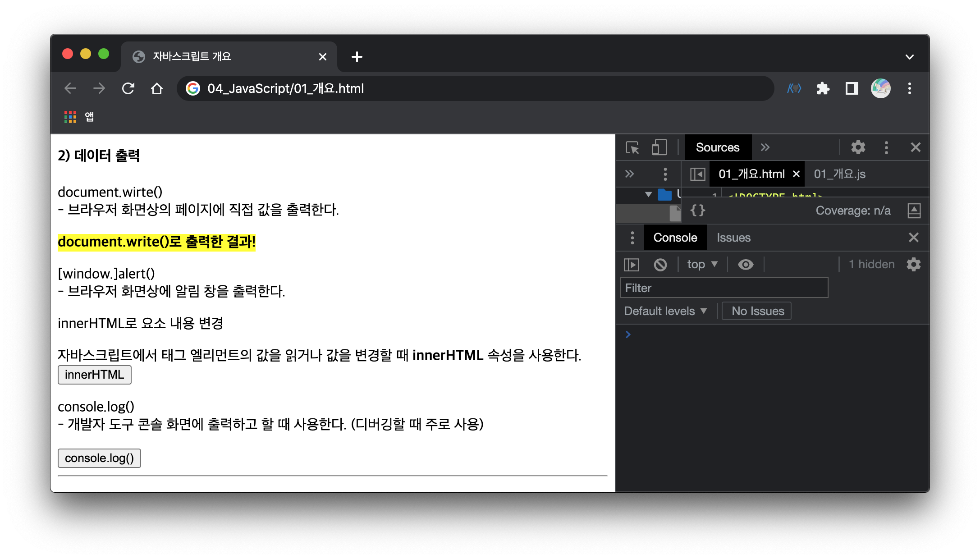Hide the Sources navigator pane icon
The width and height of the screenshot is (980, 559).
click(x=697, y=174)
